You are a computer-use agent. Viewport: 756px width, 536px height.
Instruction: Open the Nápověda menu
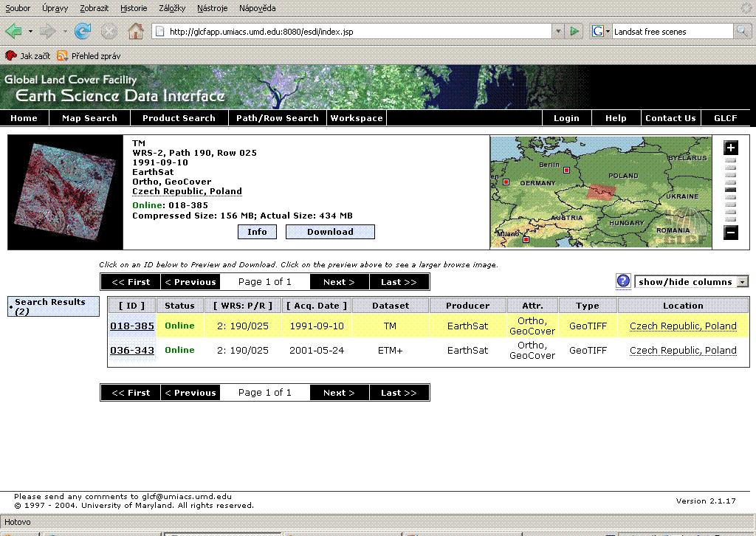tap(258, 8)
